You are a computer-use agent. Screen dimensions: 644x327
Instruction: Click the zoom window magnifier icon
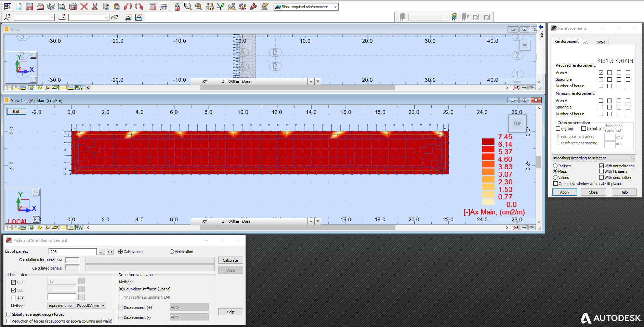pos(188,6)
